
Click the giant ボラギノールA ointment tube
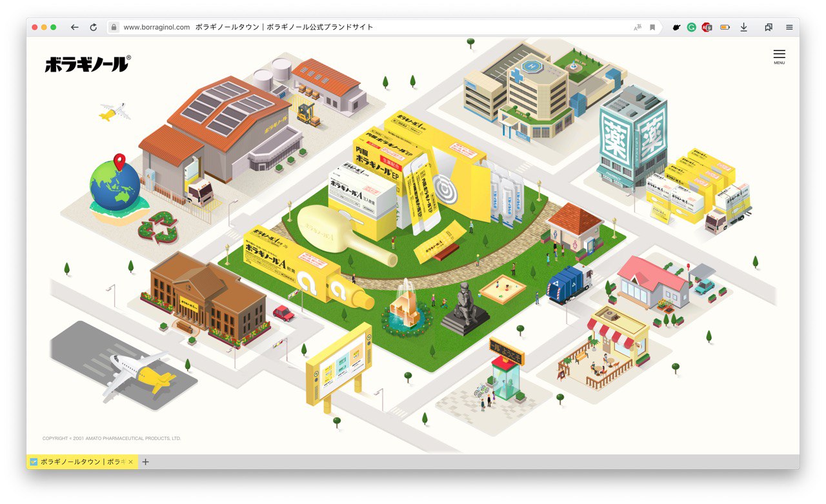(307, 269)
